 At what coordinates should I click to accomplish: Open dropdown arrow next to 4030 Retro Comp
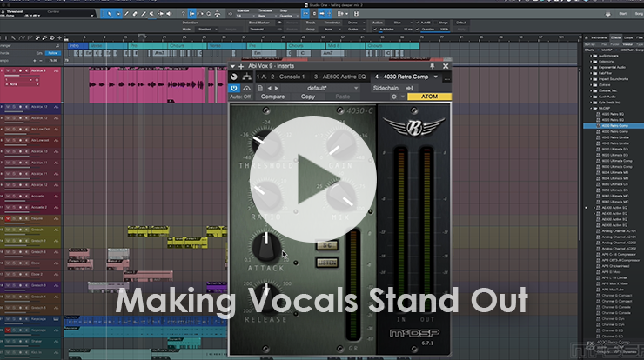436,77
